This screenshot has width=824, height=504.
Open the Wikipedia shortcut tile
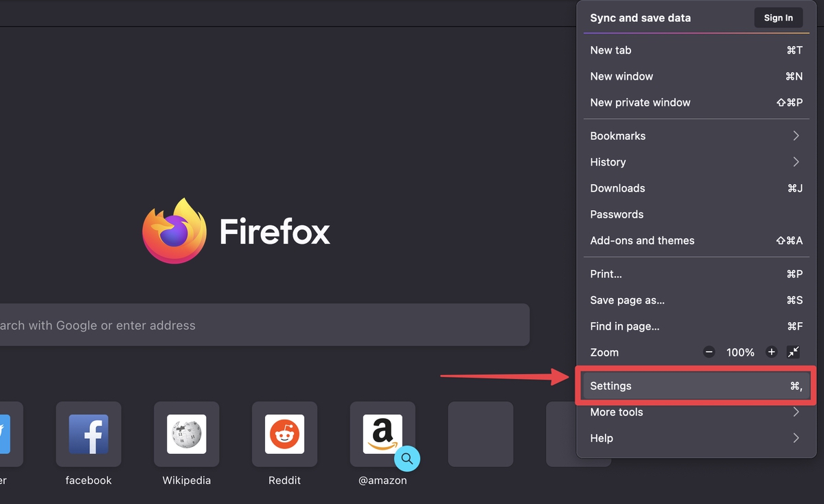click(186, 434)
